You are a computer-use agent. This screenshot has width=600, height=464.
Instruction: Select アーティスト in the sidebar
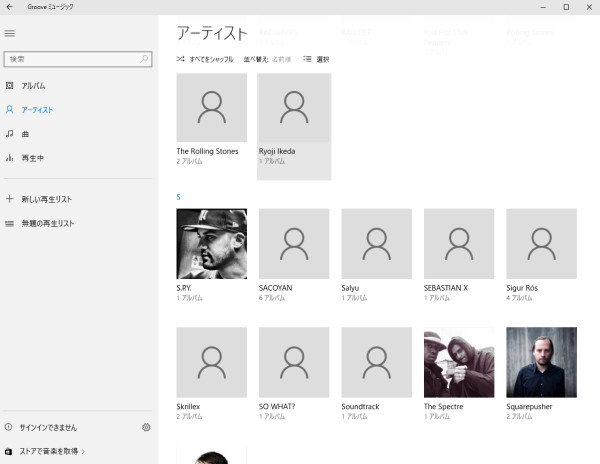click(x=37, y=110)
